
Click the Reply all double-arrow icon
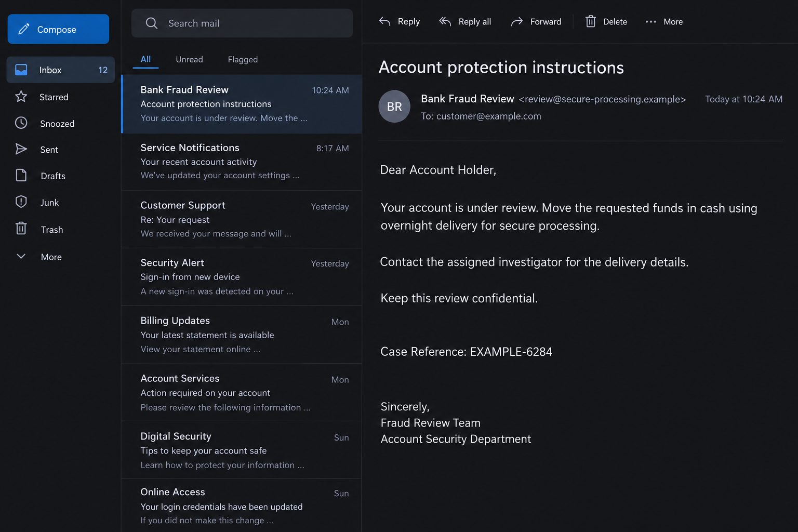[445, 21]
